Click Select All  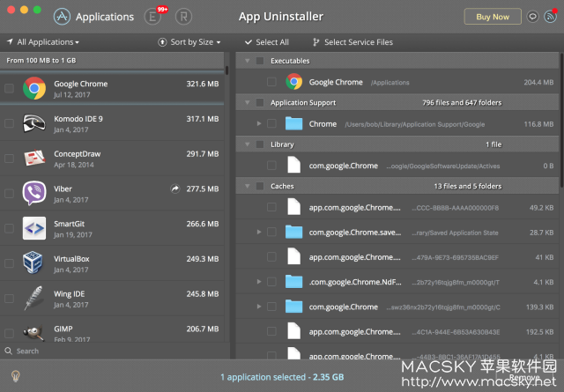[x=267, y=42]
